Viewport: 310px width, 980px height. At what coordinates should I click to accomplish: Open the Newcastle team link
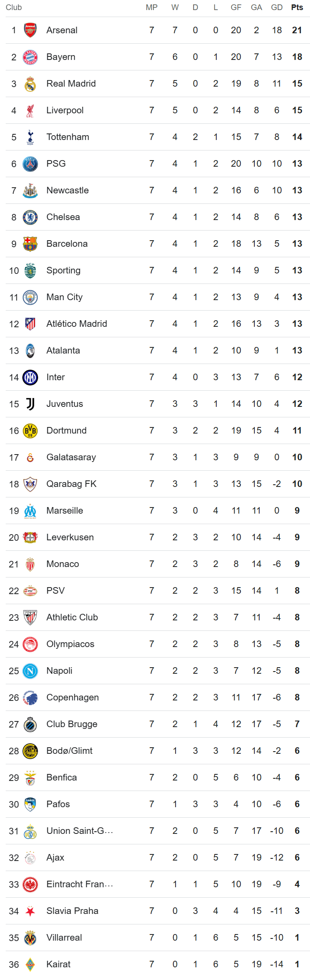pyautogui.click(x=67, y=190)
